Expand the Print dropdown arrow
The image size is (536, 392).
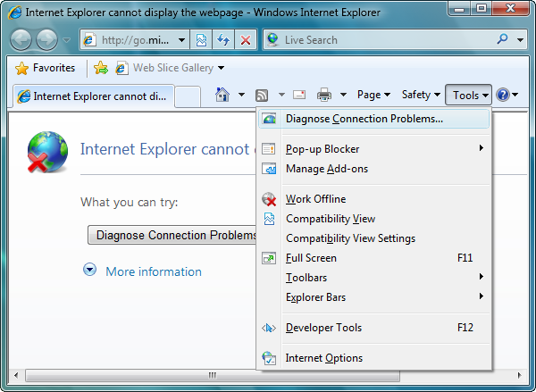point(343,95)
